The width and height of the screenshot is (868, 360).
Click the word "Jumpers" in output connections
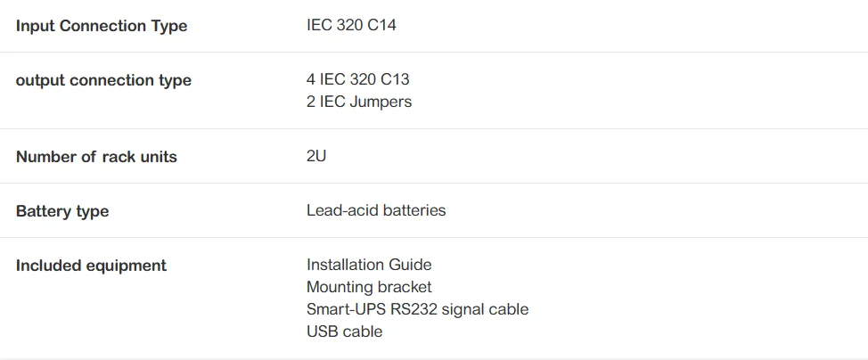381,102
